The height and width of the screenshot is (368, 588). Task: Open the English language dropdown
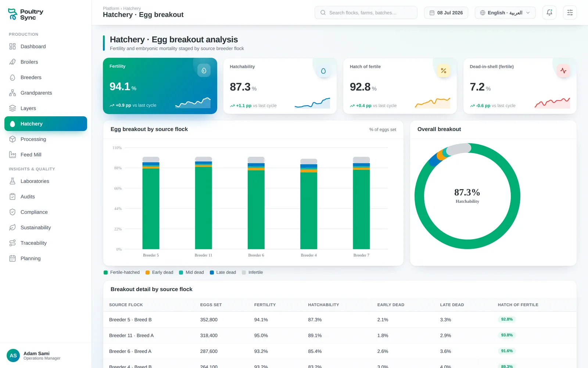coord(505,13)
